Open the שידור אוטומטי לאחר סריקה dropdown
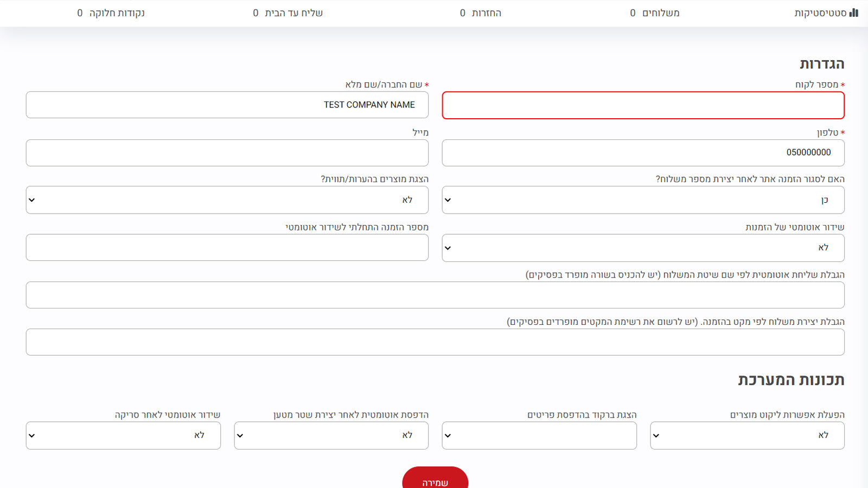Viewport: 868px width, 488px height. pyautogui.click(x=123, y=435)
